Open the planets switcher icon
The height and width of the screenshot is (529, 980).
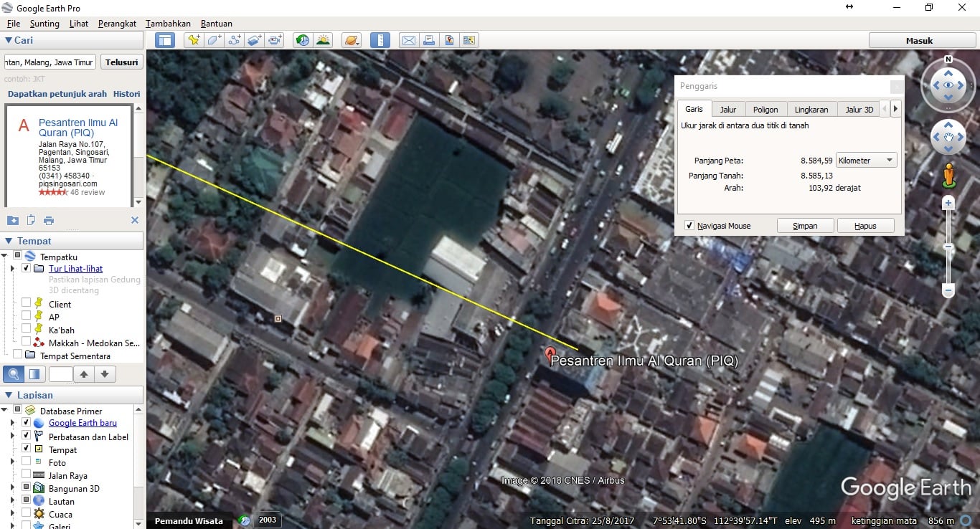351,40
